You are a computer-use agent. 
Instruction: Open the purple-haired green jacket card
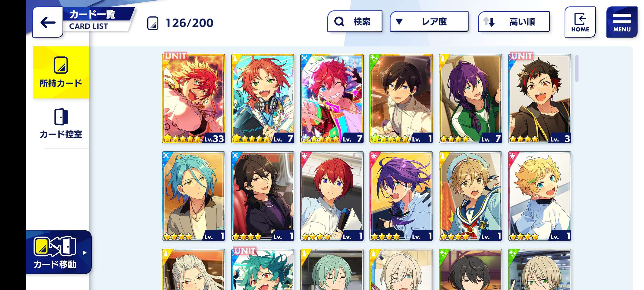point(470,99)
